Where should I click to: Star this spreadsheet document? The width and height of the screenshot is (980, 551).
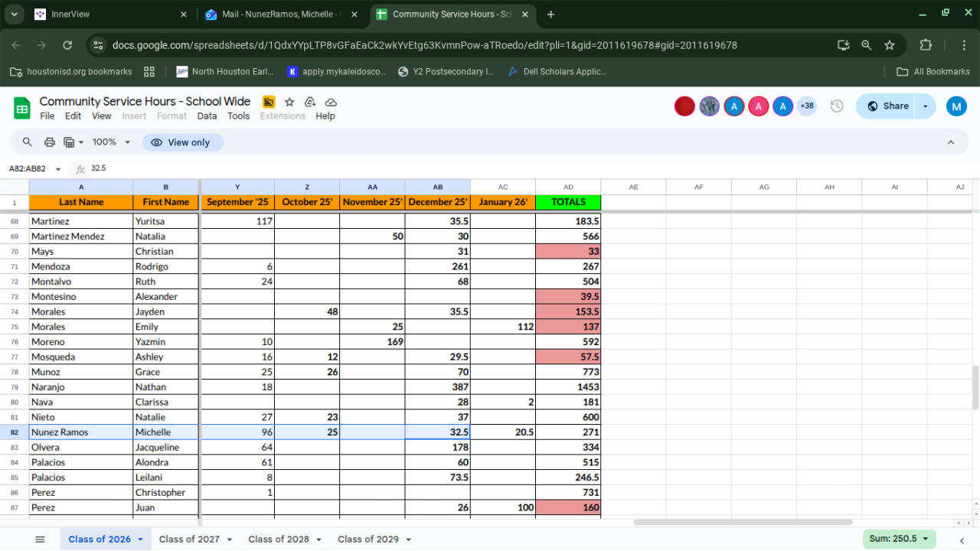289,102
